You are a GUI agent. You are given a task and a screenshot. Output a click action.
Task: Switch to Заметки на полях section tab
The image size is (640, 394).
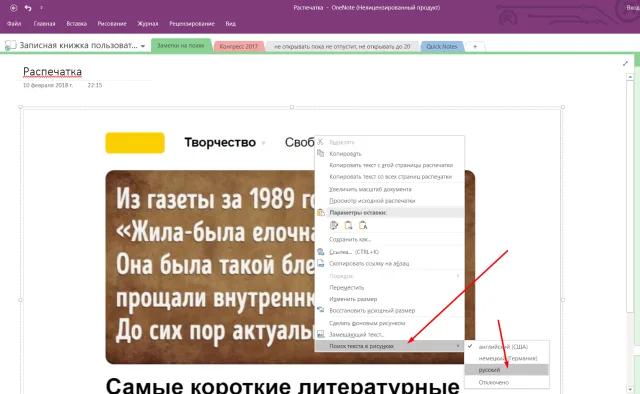181,46
